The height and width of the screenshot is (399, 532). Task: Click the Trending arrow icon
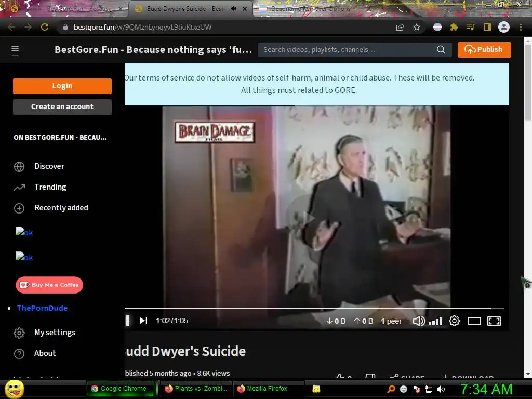click(19, 187)
